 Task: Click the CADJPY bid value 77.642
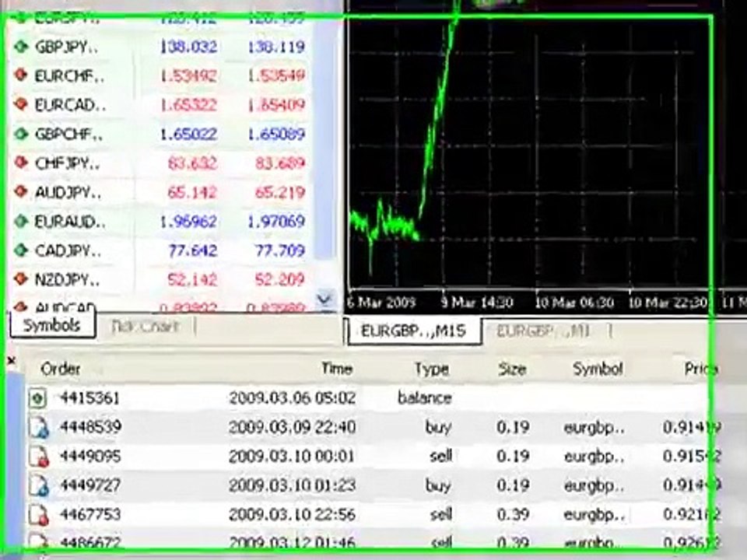(x=192, y=250)
